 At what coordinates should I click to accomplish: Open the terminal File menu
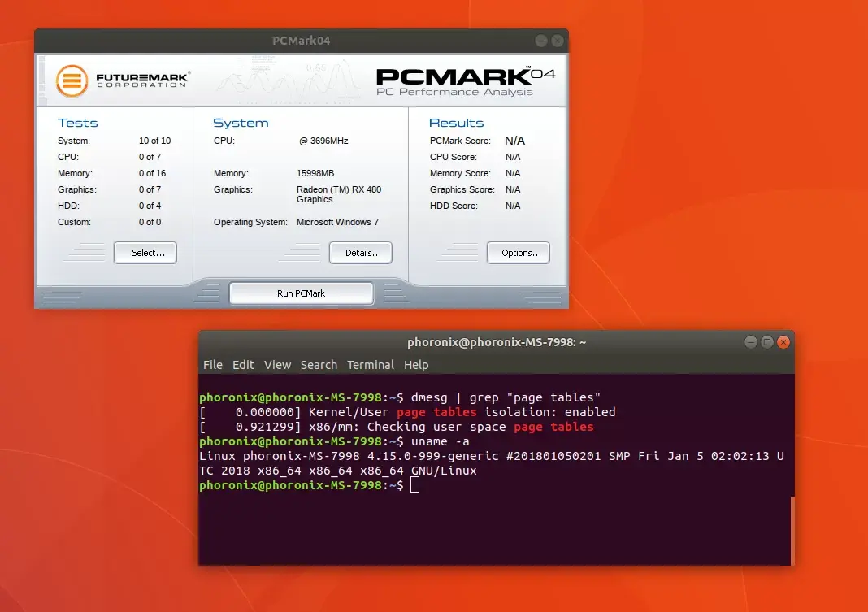212,365
